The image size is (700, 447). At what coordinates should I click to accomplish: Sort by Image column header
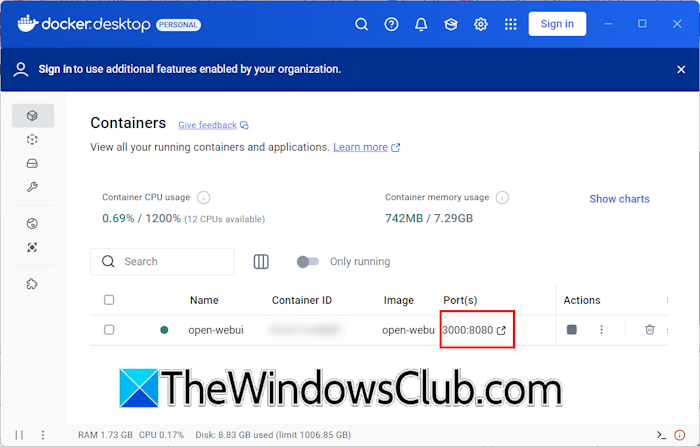399,301
